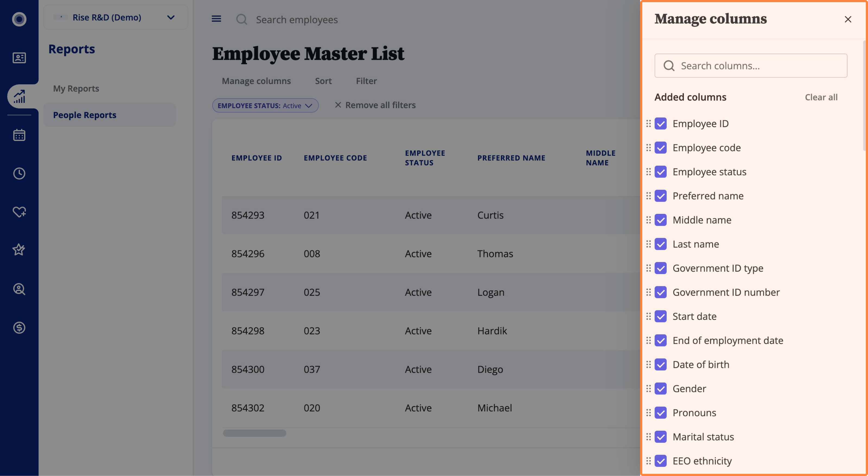Grab the drag handle for Employee code

pos(648,147)
